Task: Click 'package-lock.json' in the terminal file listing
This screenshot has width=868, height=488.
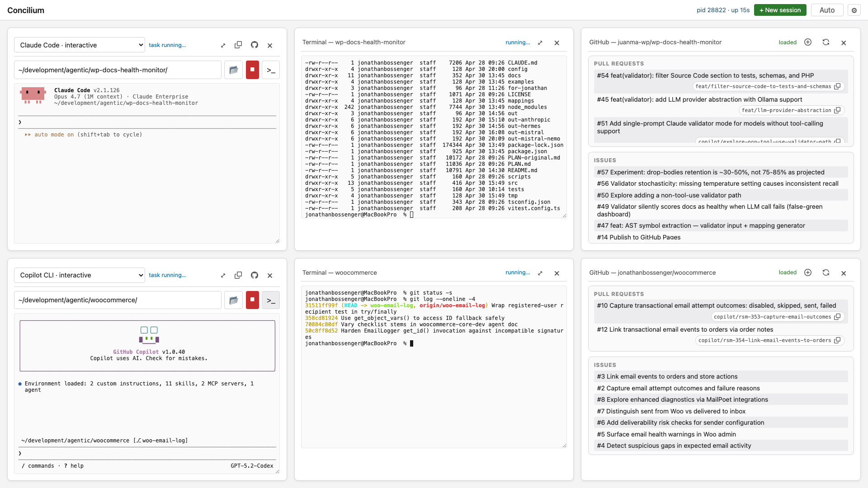Action: coord(536,145)
